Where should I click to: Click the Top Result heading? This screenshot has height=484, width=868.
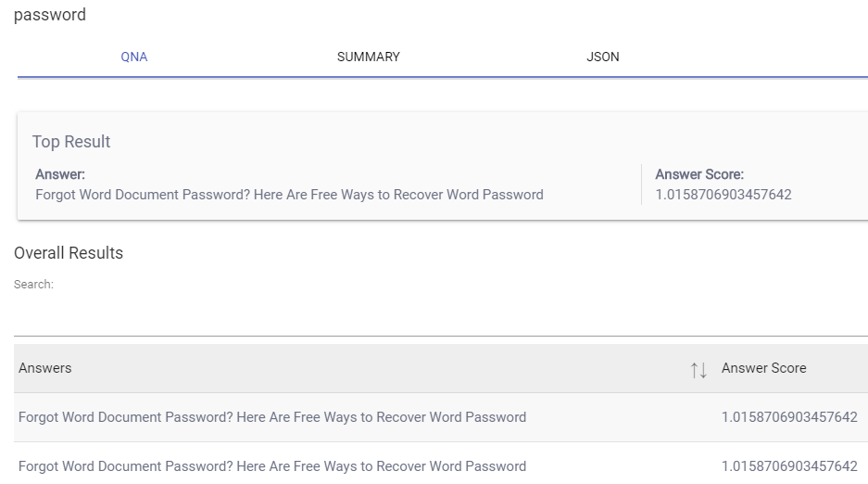pos(71,142)
